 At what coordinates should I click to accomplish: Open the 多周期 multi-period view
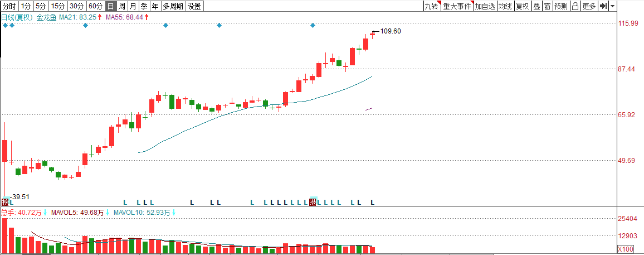[x=173, y=6]
